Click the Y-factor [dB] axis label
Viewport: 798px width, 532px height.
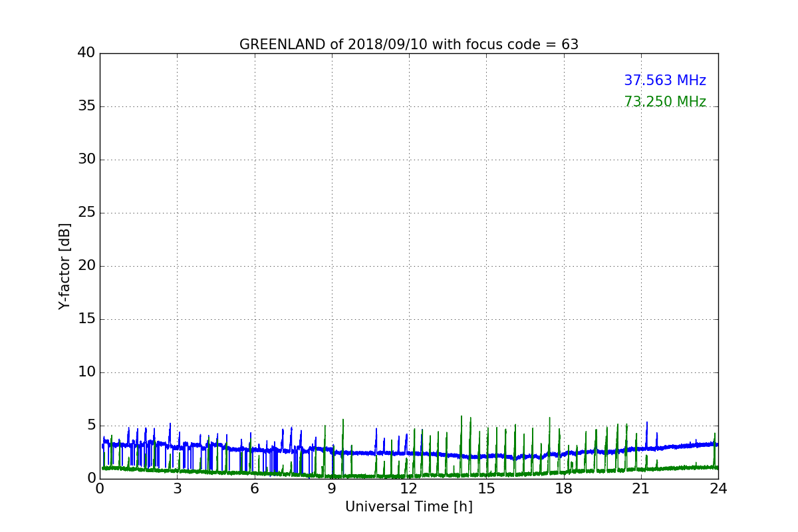point(65,266)
